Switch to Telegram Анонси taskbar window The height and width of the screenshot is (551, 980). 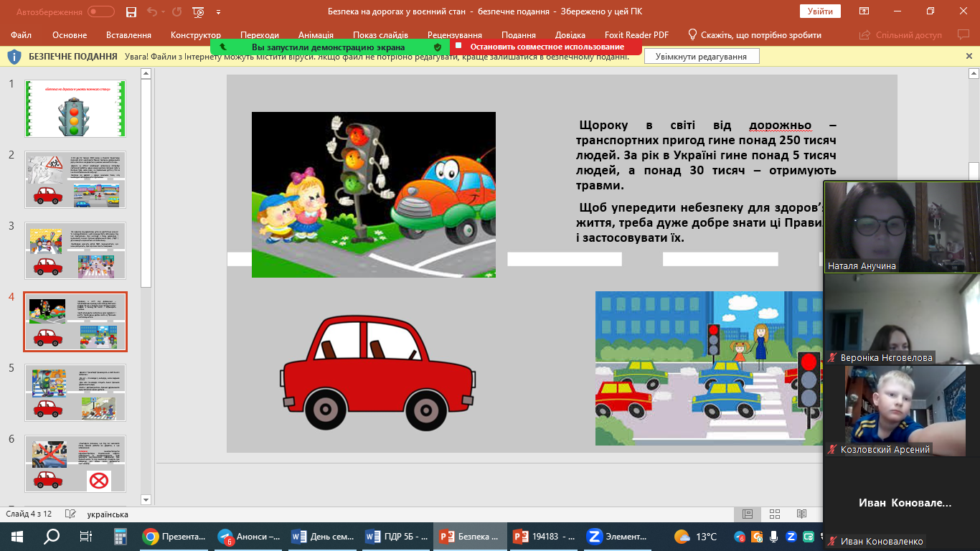pos(249,536)
